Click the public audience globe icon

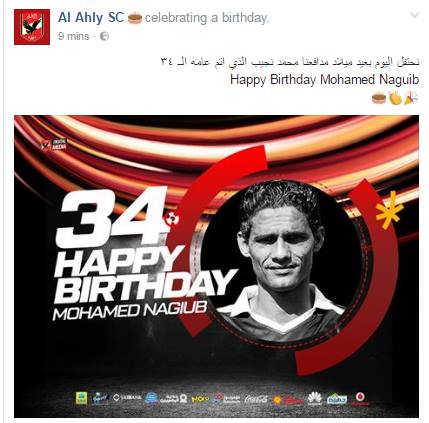click(104, 36)
